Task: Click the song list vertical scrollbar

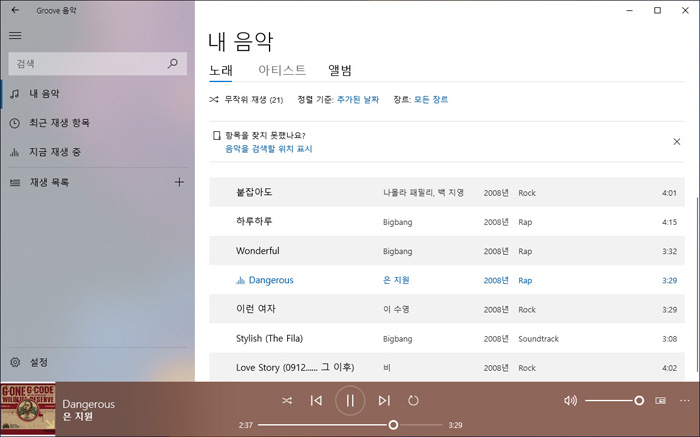Action: point(696,284)
